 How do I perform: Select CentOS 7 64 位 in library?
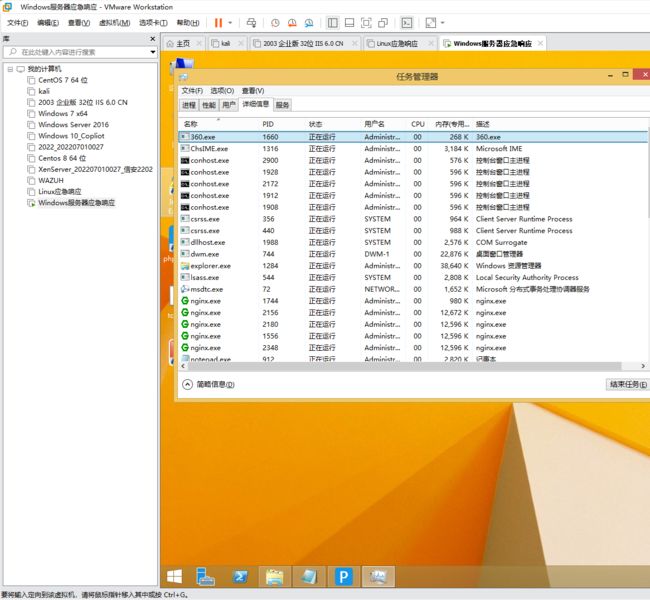coord(63,80)
